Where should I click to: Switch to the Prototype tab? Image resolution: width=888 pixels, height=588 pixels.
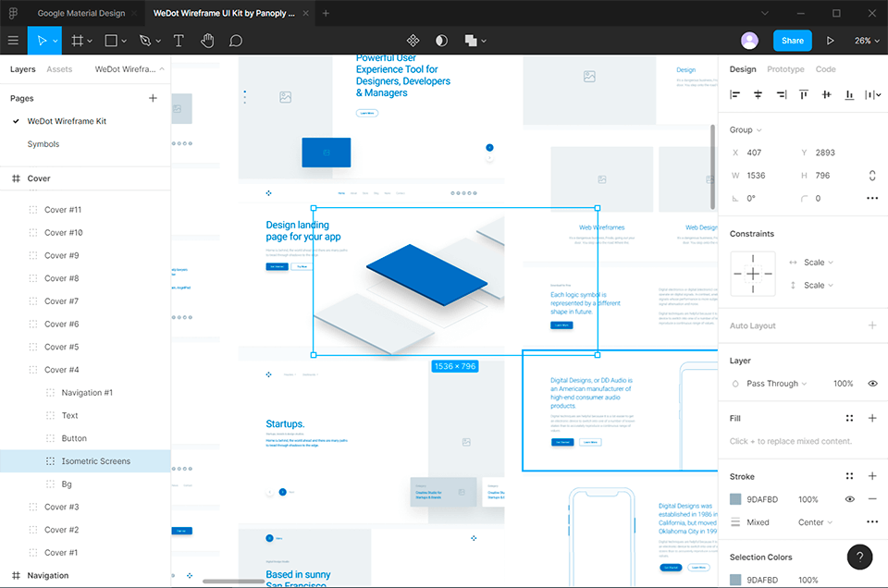(x=785, y=68)
